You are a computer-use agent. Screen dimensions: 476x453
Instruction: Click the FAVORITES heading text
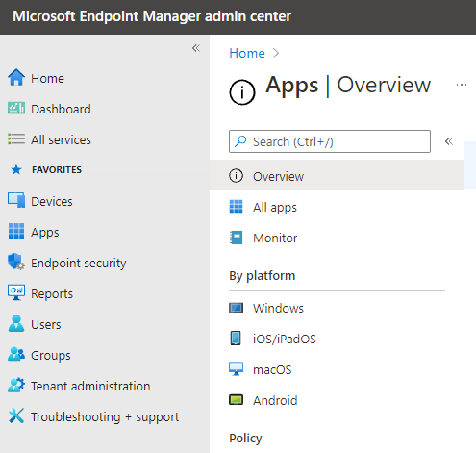57,169
